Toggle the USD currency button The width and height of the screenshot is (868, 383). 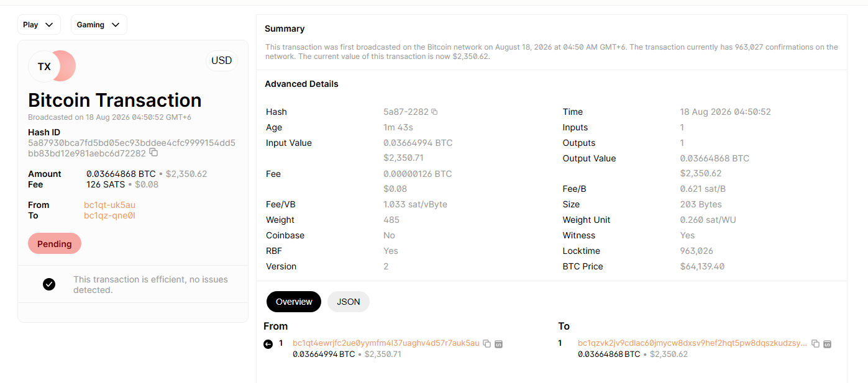tap(222, 61)
